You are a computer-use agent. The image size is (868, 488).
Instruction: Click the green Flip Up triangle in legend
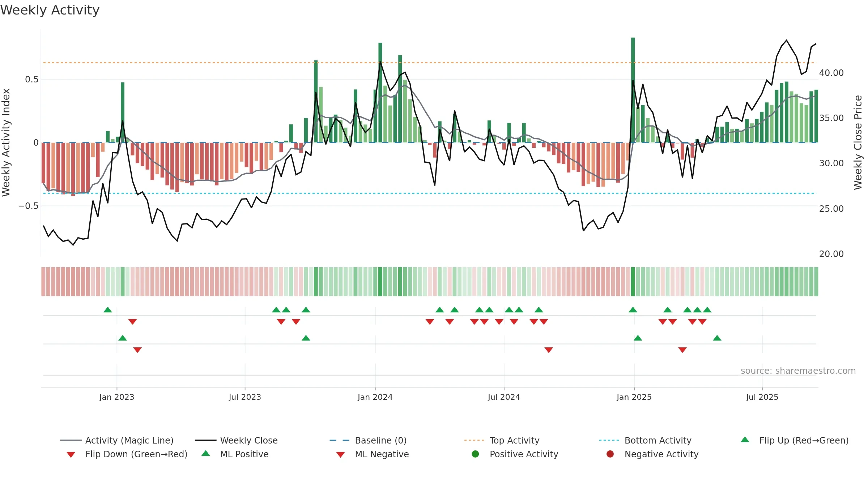tap(745, 440)
